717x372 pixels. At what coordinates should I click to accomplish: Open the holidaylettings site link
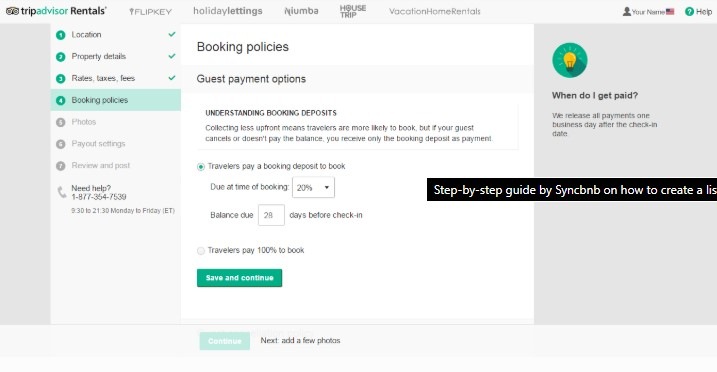point(228,11)
